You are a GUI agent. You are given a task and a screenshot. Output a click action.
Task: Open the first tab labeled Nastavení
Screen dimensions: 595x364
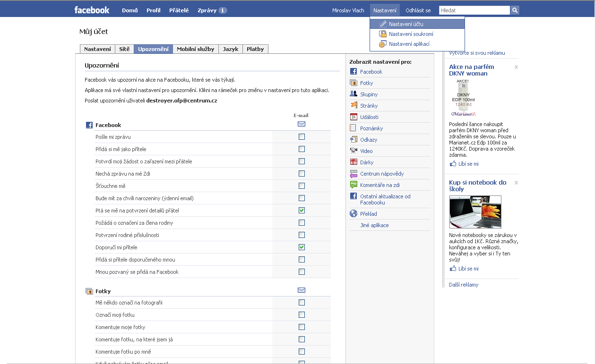(x=98, y=49)
